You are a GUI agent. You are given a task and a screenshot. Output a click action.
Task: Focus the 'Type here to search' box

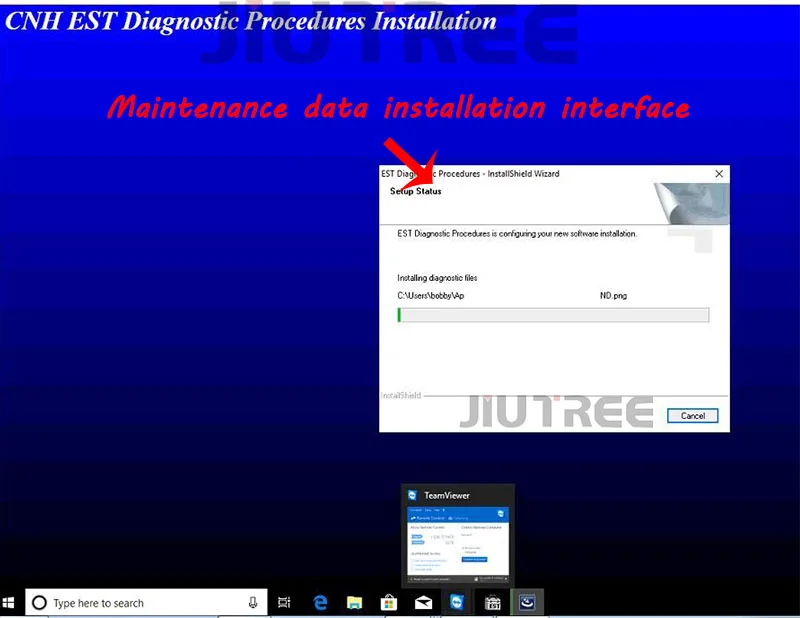tap(146, 603)
